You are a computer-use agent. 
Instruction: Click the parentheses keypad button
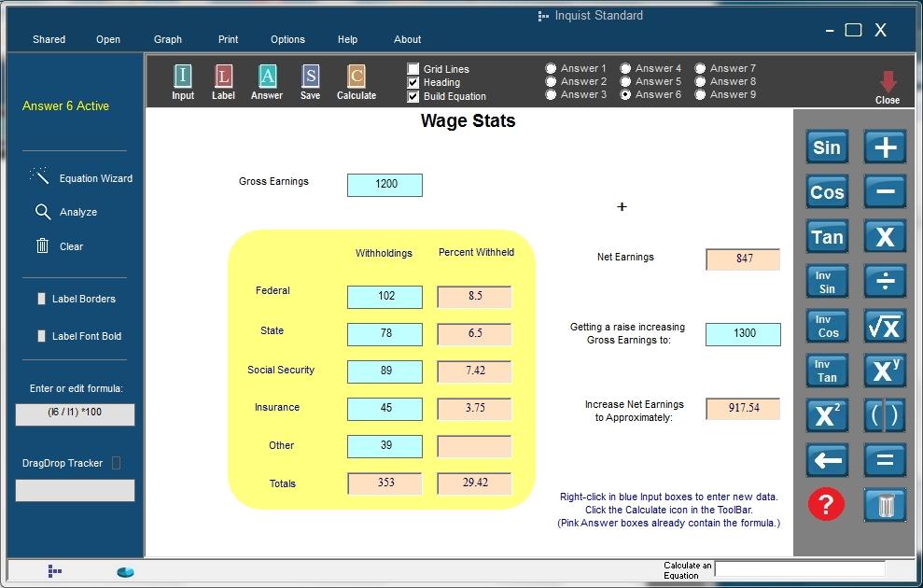coord(885,415)
